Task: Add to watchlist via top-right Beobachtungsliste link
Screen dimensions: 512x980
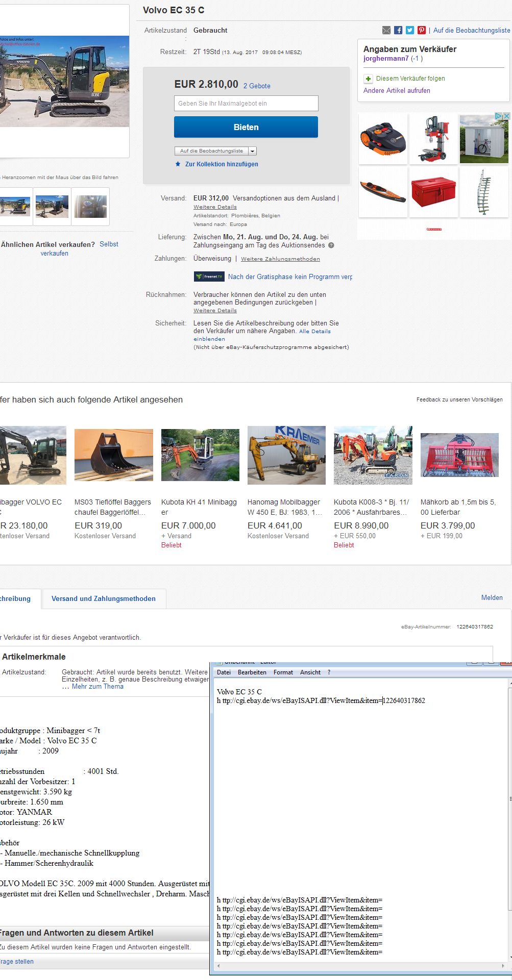Action: tap(472, 30)
